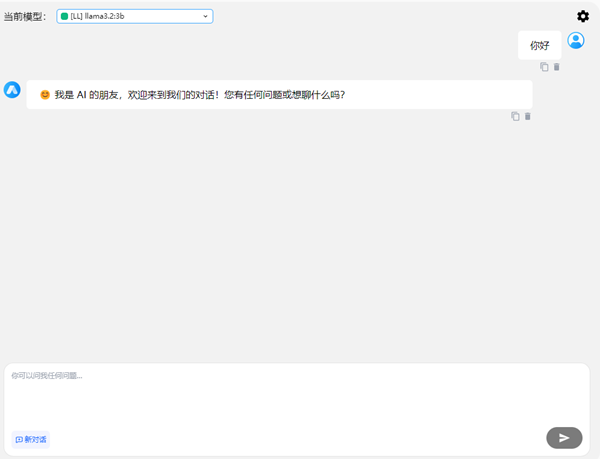Send the message with paper-plane button
The image size is (600, 459).
564,438
